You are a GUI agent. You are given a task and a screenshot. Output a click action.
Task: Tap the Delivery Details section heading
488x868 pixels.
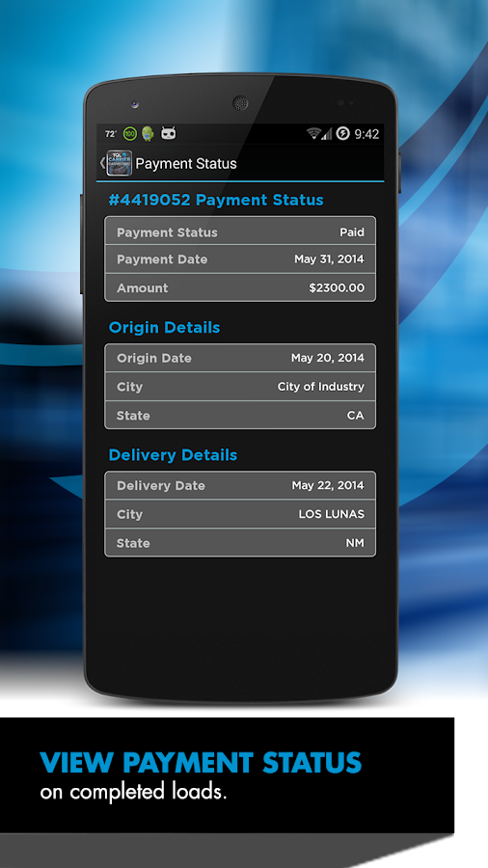[173, 455]
